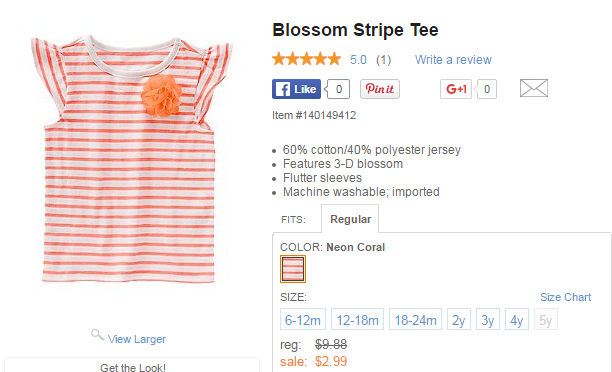Click the Facebook like count bubble
Viewport: 612px width, 372px height.
(338, 89)
